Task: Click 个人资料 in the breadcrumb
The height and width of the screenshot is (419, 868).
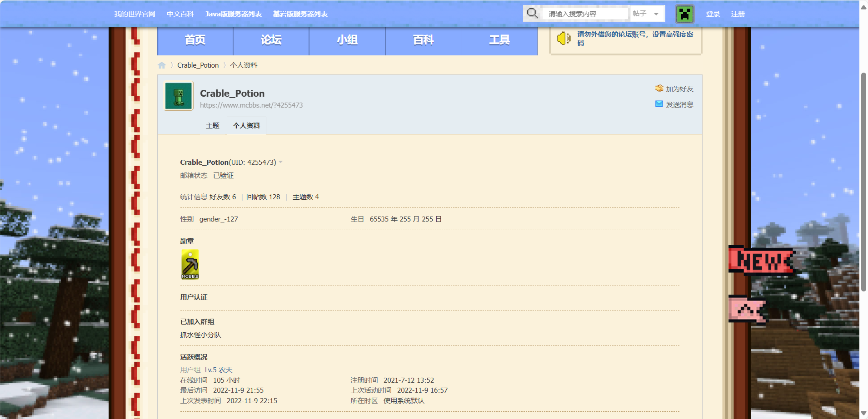Action: pyautogui.click(x=244, y=65)
